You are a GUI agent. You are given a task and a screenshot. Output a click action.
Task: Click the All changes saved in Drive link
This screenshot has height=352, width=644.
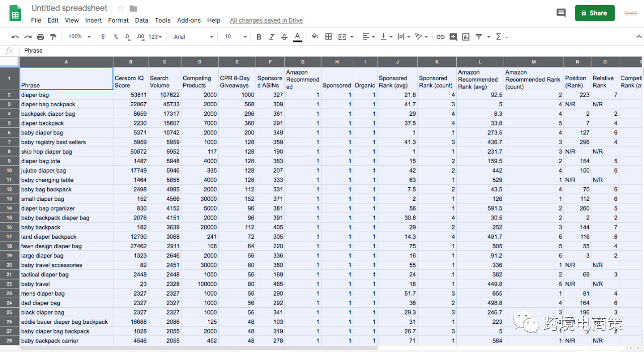(x=266, y=20)
